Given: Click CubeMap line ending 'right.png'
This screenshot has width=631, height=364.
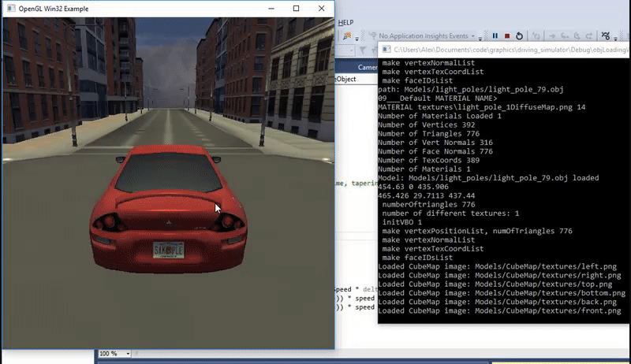Looking at the screenshot, I should pos(499,275).
